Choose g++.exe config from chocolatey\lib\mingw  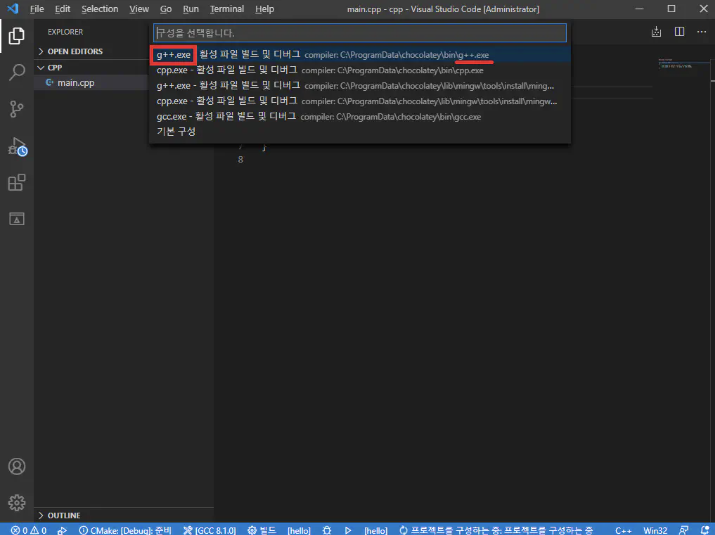pos(360,86)
